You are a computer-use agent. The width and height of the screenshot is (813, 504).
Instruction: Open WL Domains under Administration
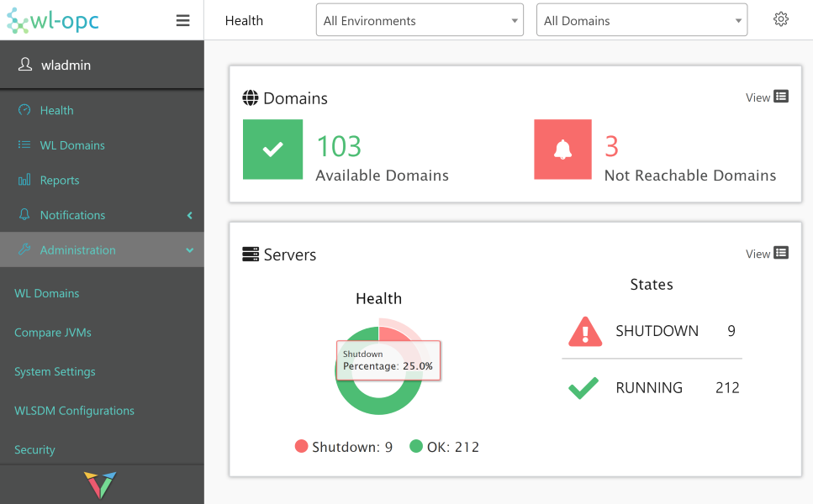pos(47,293)
